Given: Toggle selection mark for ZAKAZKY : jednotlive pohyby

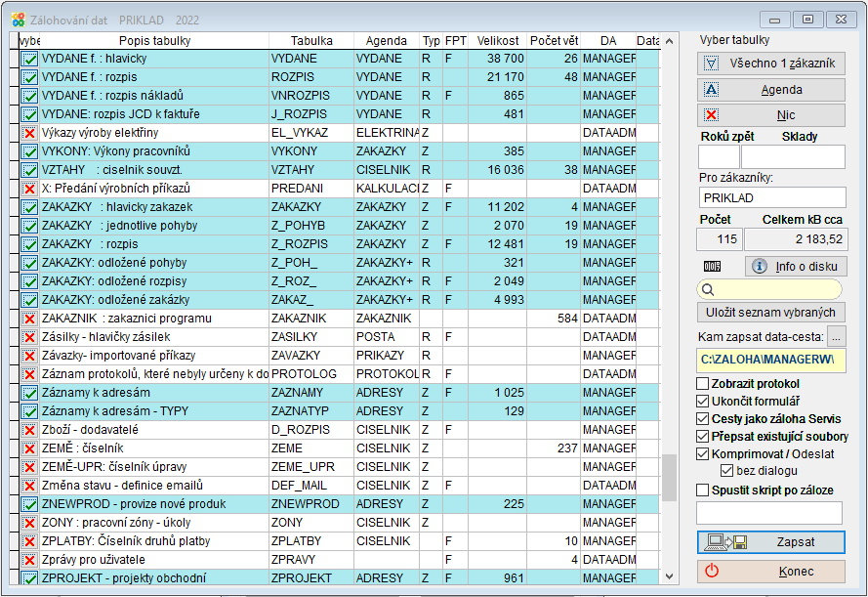Looking at the screenshot, I should pyautogui.click(x=29, y=226).
